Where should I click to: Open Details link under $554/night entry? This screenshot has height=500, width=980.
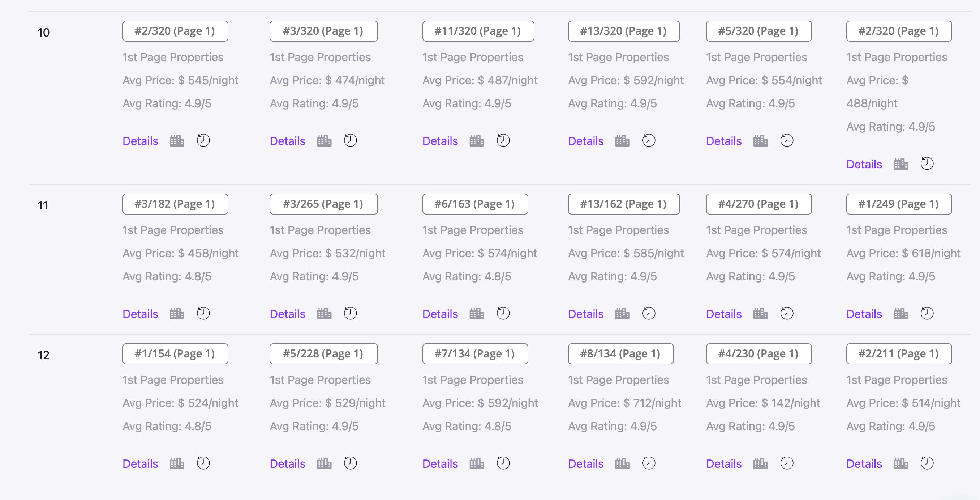point(724,141)
